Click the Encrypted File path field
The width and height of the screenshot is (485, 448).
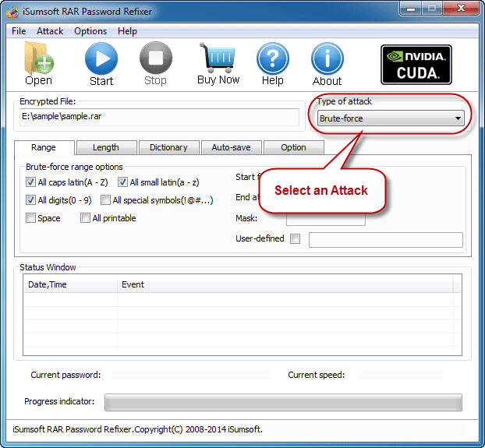tap(159, 117)
